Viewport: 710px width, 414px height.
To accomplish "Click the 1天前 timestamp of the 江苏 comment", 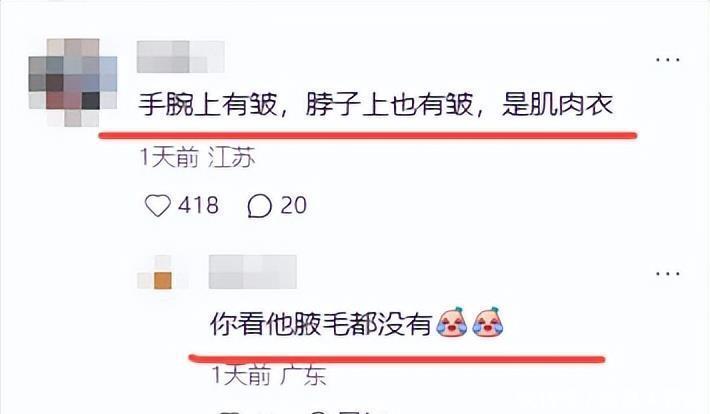I will tap(169, 158).
